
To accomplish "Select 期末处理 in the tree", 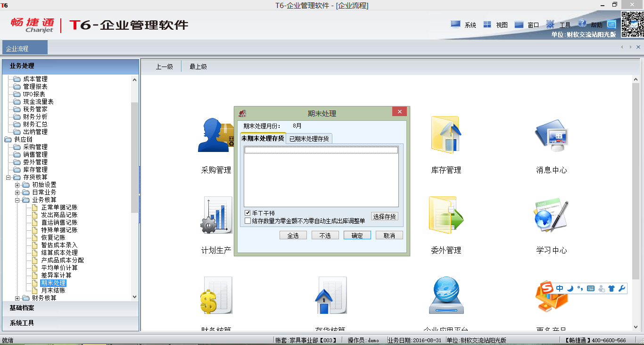I will click(x=53, y=283).
